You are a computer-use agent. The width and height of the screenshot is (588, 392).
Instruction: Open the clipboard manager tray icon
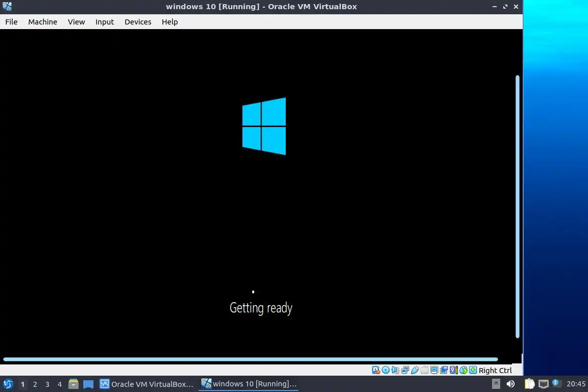coord(529,384)
